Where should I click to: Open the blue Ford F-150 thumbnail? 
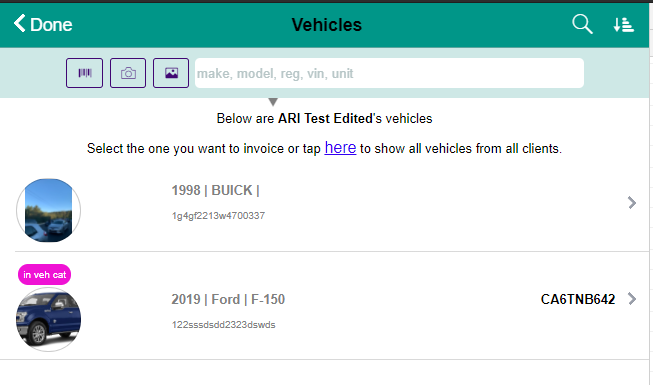pos(48,320)
